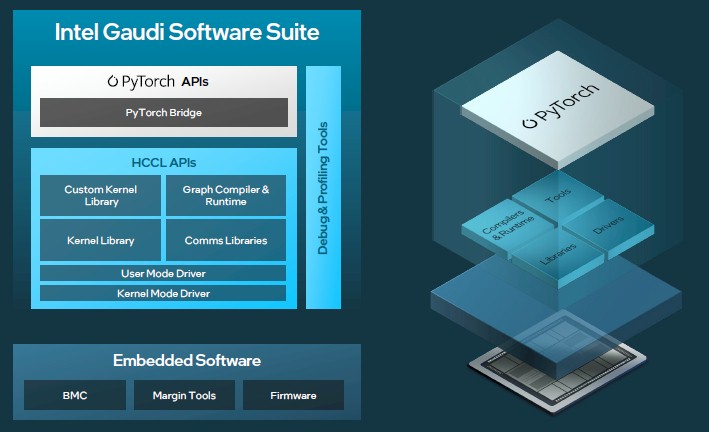Click the PyTorch flame logo beside APIs
Screen dimensions: 709x432
[x=113, y=81]
